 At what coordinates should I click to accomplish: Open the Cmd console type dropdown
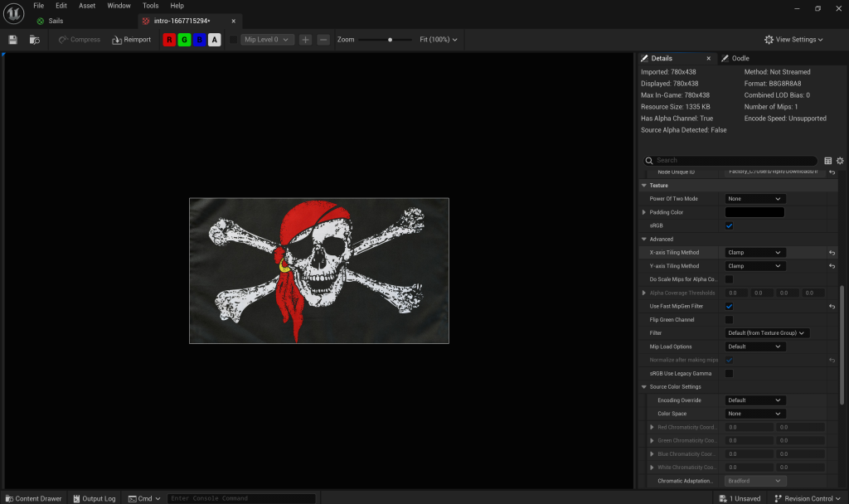144,498
